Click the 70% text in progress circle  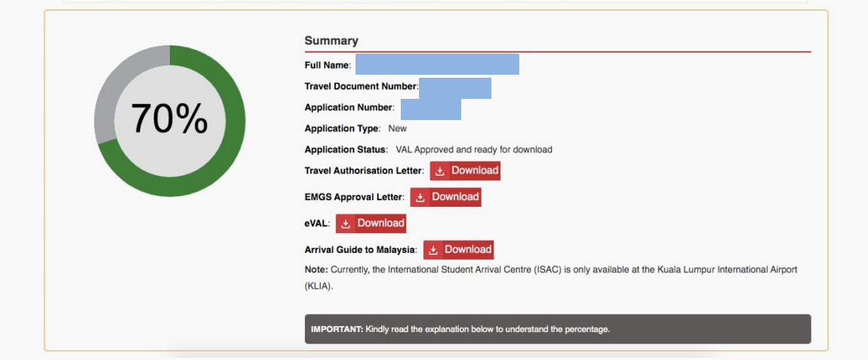click(169, 119)
